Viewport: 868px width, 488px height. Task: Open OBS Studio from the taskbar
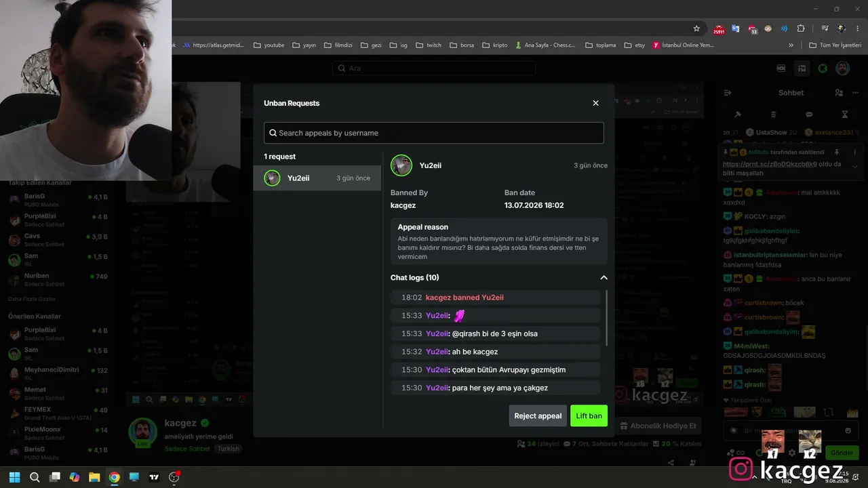[174, 477]
